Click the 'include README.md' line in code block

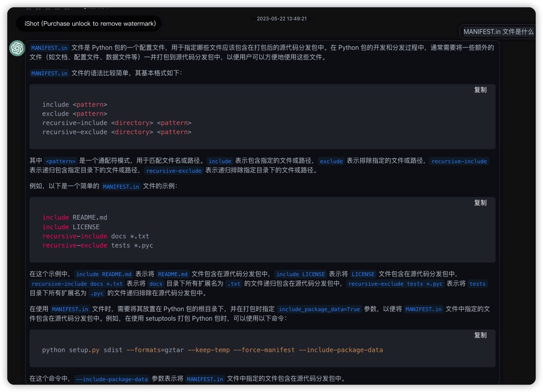75,218
